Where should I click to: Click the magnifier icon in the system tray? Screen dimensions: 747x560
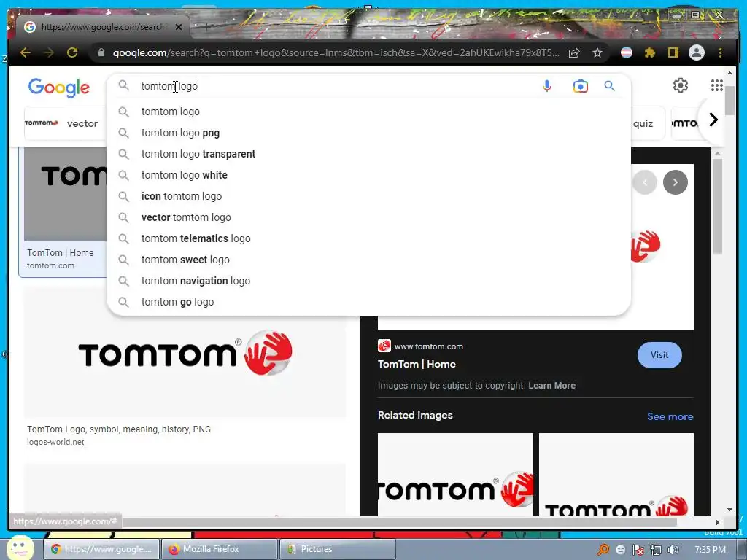coord(603,550)
